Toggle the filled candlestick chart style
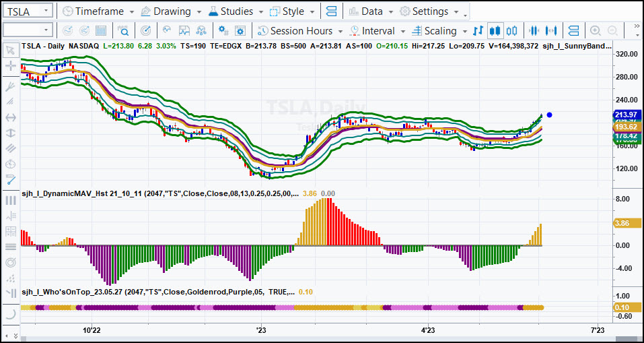Screen dimensions: 644x343 pyautogui.click(x=495, y=31)
